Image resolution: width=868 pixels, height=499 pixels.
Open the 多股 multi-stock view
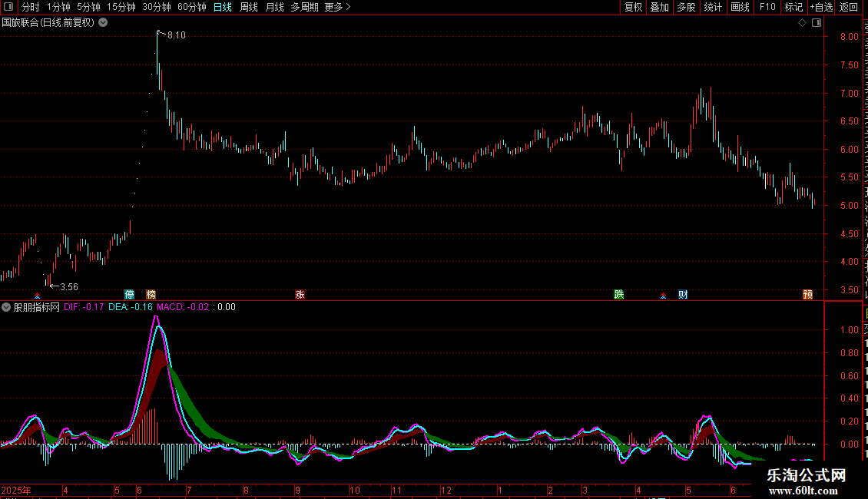pyautogui.click(x=687, y=7)
